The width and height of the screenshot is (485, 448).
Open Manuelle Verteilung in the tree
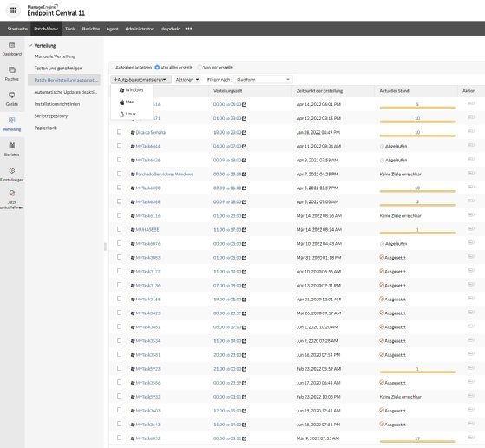[55, 56]
